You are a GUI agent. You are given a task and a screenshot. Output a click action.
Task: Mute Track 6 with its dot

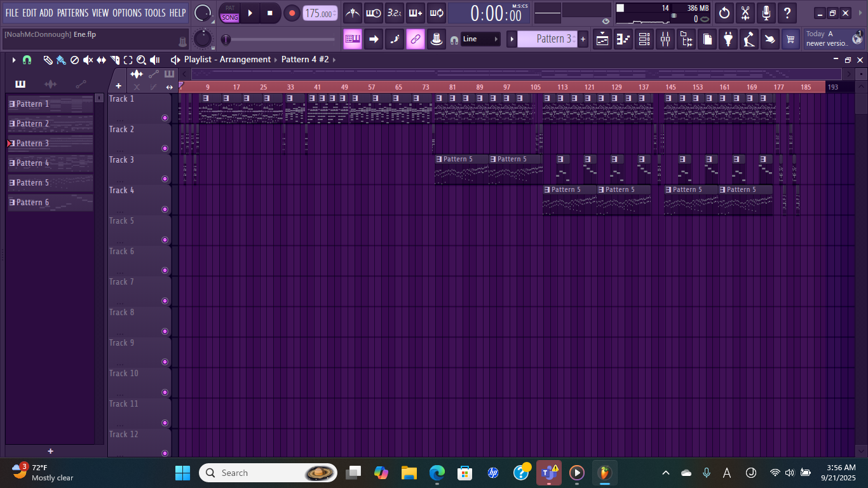[165, 270]
